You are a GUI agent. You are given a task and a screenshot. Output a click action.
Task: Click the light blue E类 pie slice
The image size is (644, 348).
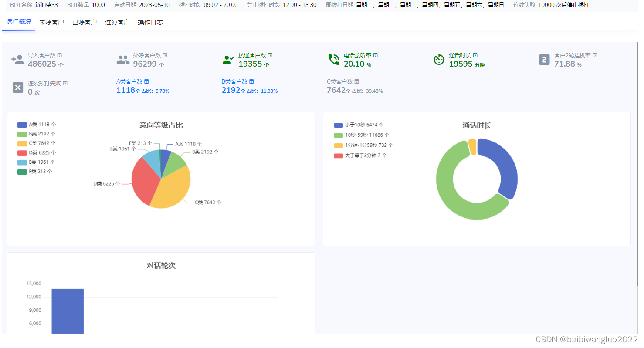(153, 160)
